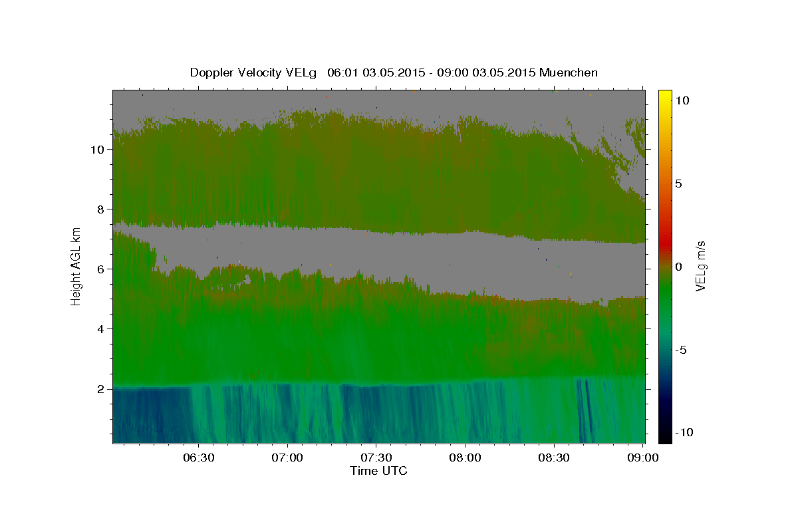Click the plot title "Doppler Velocity VELg"
The width and height of the screenshot is (798, 532).
pyautogui.click(x=253, y=72)
